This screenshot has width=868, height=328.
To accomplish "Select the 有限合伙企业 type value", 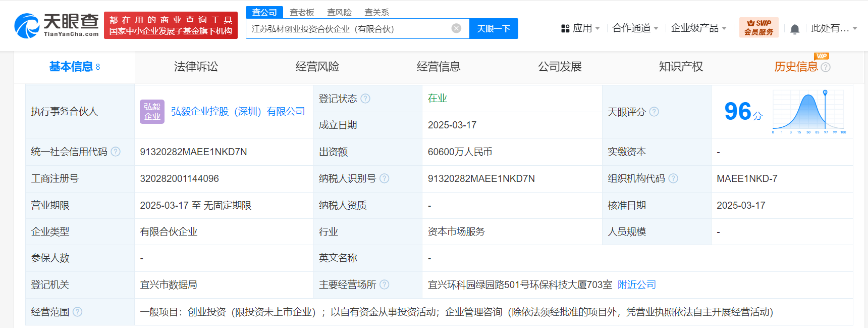I will click(x=169, y=231).
